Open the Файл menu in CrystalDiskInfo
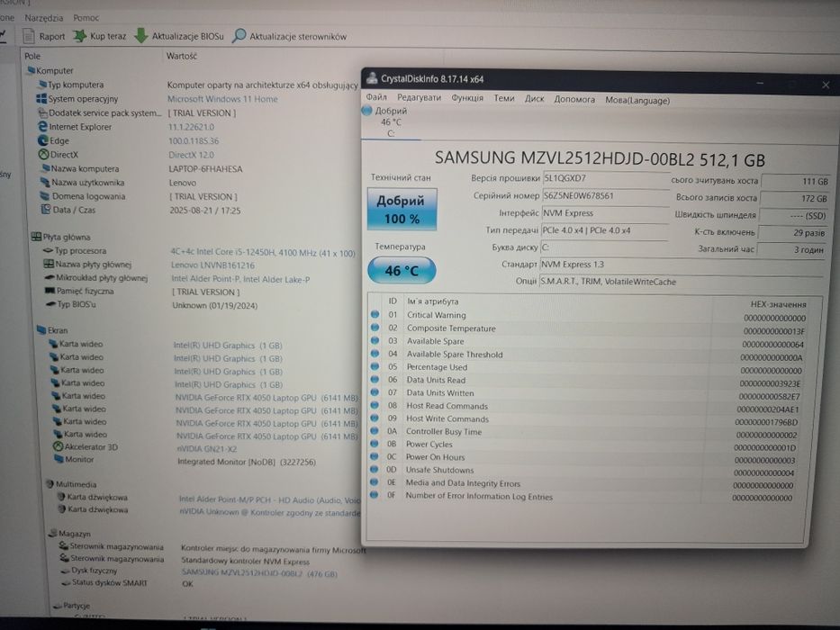 (x=376, y=97)
